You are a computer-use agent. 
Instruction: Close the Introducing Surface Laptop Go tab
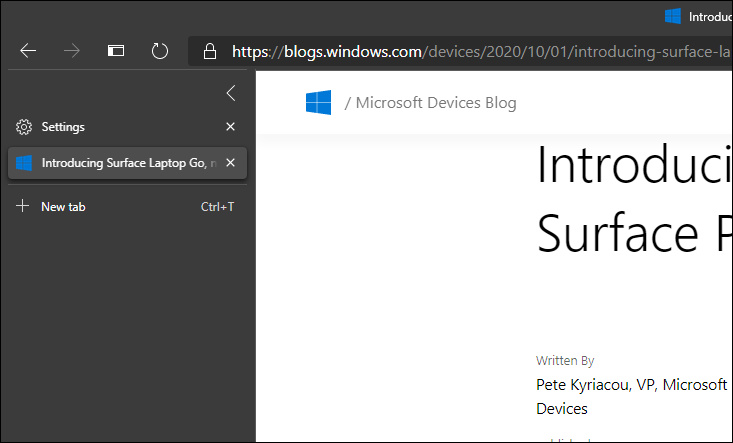point(230,163)
